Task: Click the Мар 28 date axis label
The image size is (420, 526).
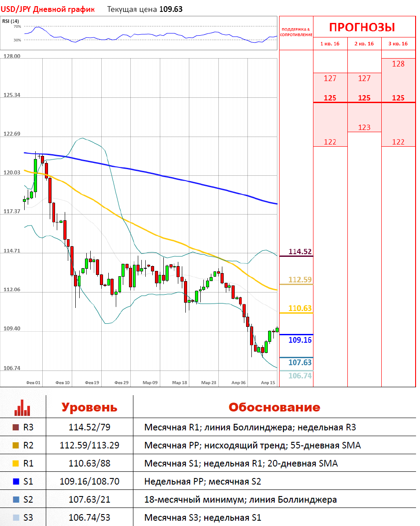Action: tap(209, 383)
